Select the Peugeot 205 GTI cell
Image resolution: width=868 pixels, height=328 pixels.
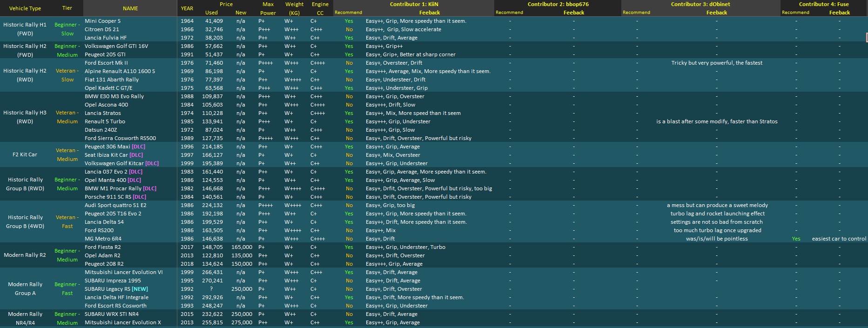pyautogui.click(x=130, y=54)
